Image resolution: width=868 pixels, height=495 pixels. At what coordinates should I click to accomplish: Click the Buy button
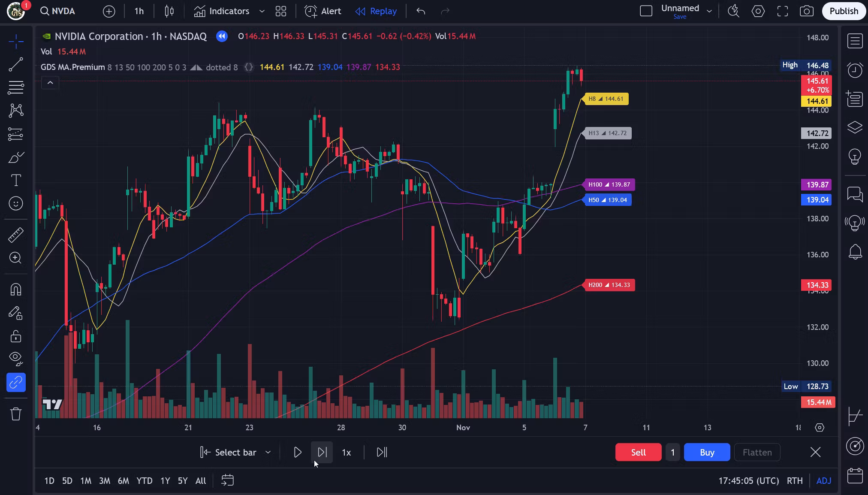coord(706,452)
